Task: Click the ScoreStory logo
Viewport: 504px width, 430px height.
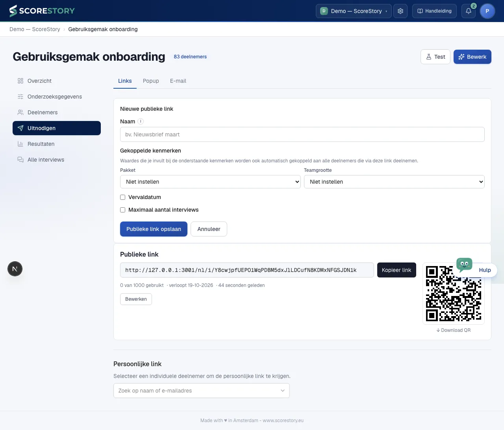Action: (x=42, y=11)
